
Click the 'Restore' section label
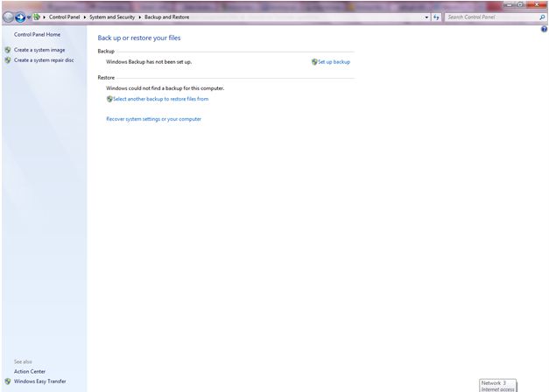click(x=106, y=78)
